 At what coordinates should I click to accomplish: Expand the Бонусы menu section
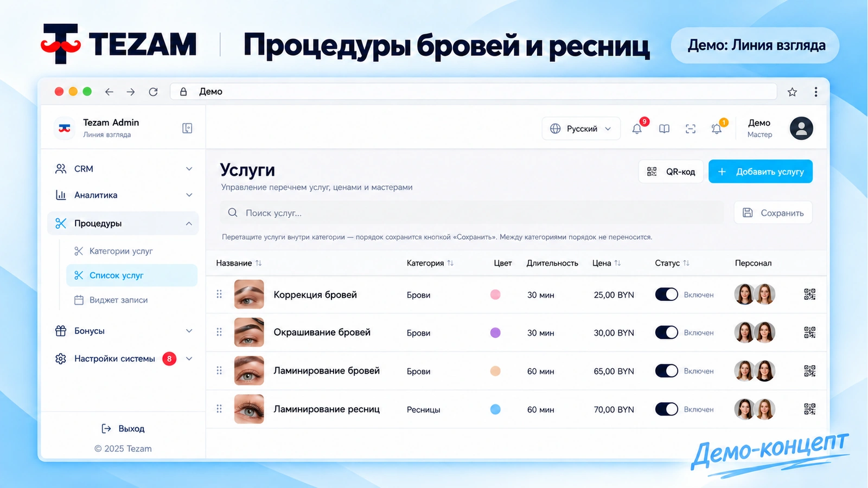pyautogui.click(x=123, y=331)
